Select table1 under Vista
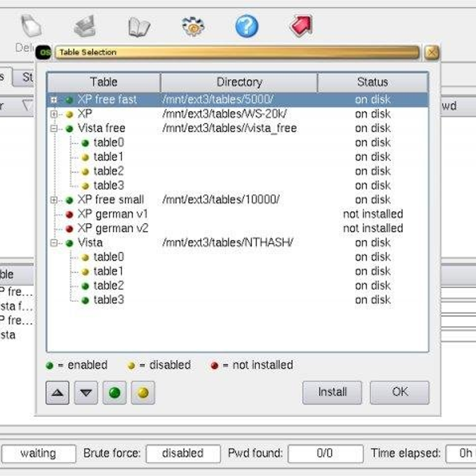Viewport: 476px width, 476px height. pyautogui.click(x=238, y=271)
